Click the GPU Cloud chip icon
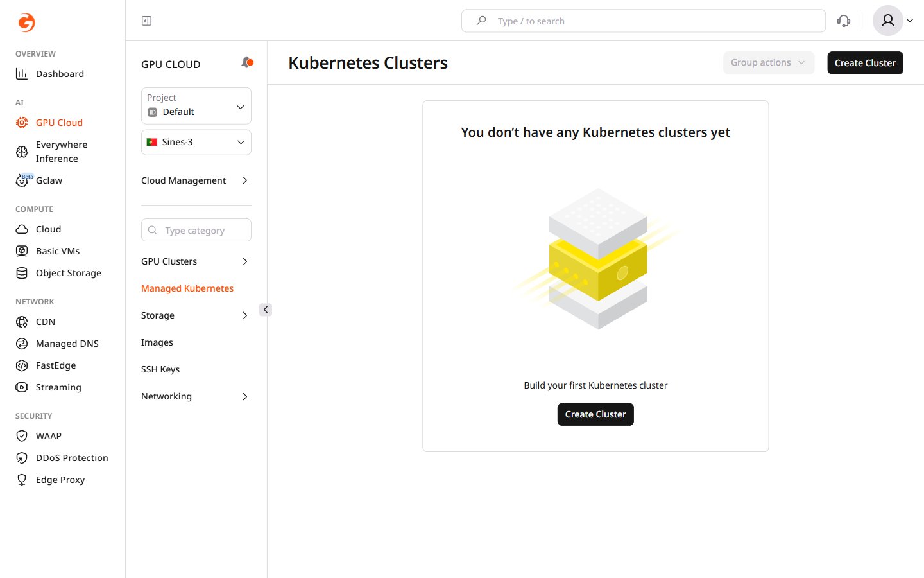 [x=22, y=123]
